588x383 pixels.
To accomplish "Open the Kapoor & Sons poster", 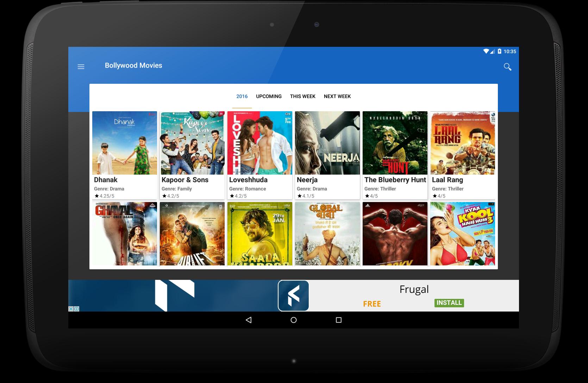I will (x=192, y=143).
